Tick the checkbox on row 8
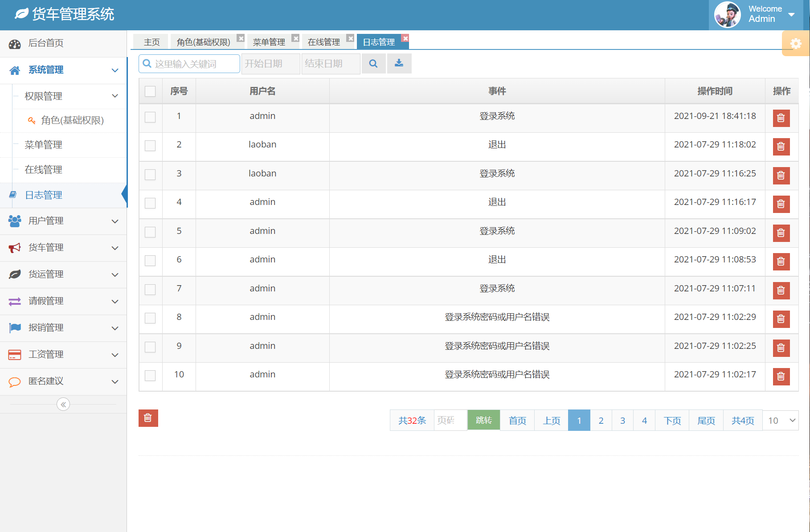The width and height of the screenshot is (810, 532). point(150,319)
